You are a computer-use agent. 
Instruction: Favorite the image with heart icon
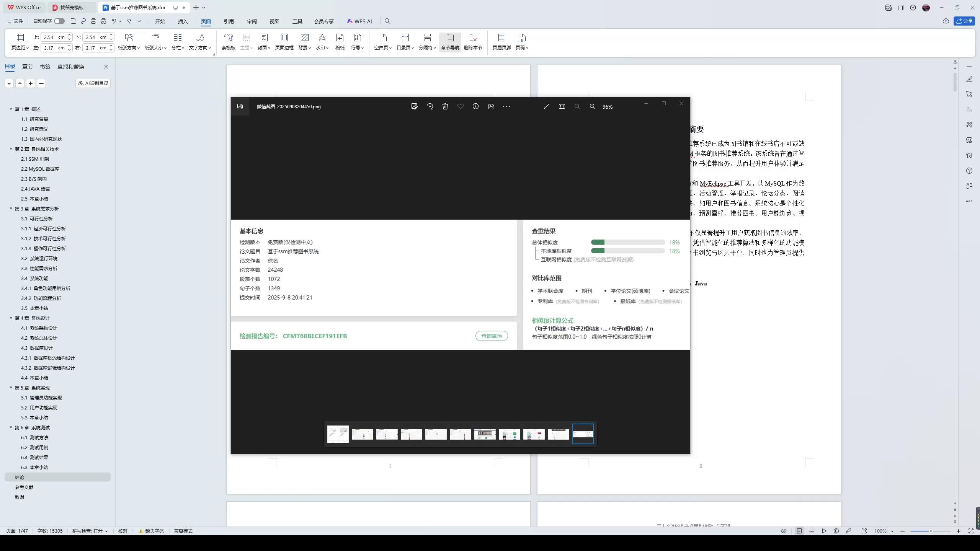(460, 106)
